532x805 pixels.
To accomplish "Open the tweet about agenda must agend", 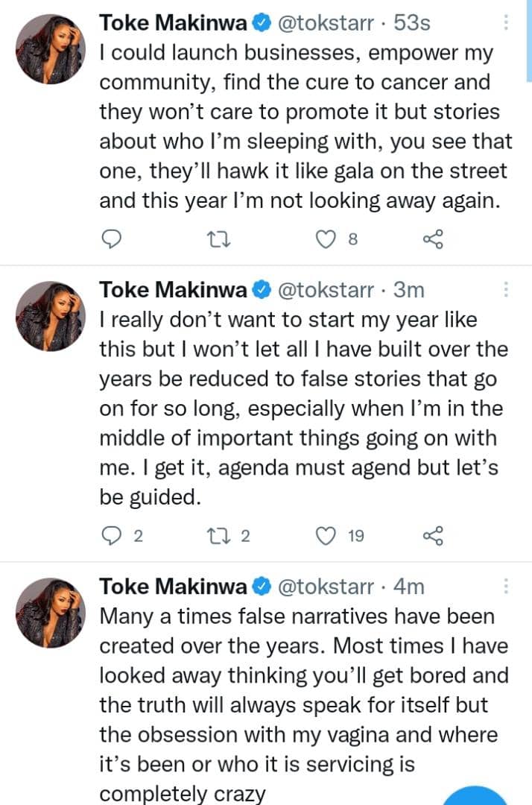I will (x=298, y=408).
